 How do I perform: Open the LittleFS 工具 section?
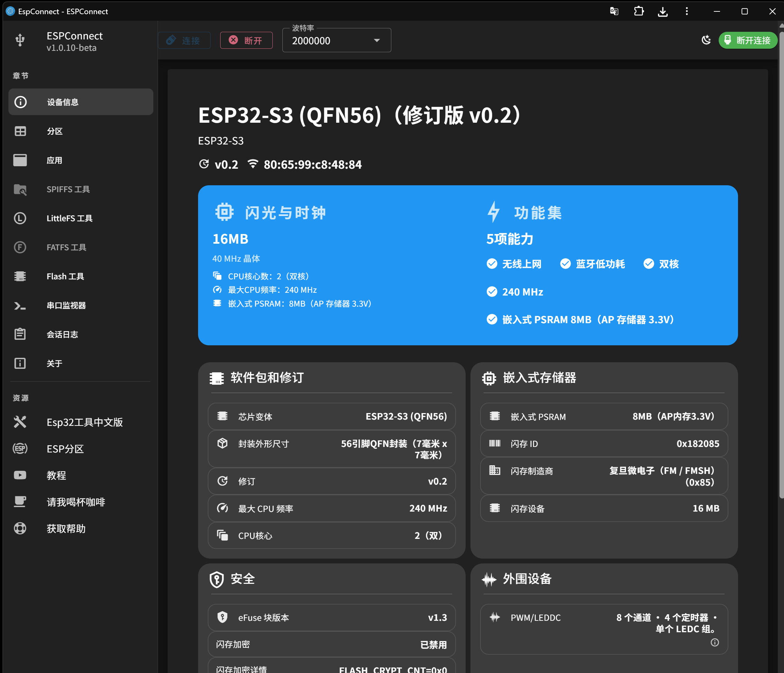pyautogui.click(x=69, y=218)
